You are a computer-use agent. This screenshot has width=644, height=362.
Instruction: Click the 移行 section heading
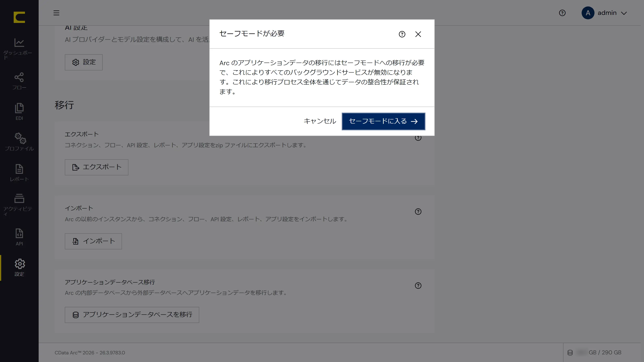[x=64, y=105]
